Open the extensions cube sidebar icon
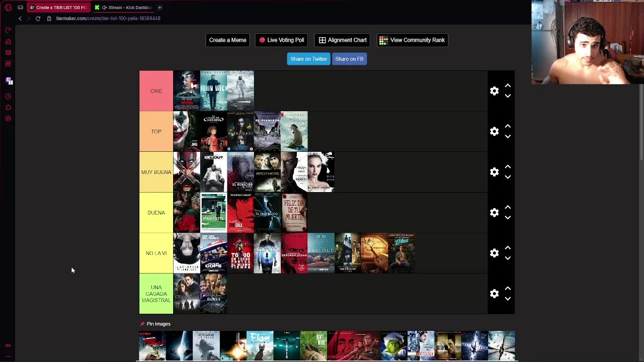 click(x=8, y=108)
